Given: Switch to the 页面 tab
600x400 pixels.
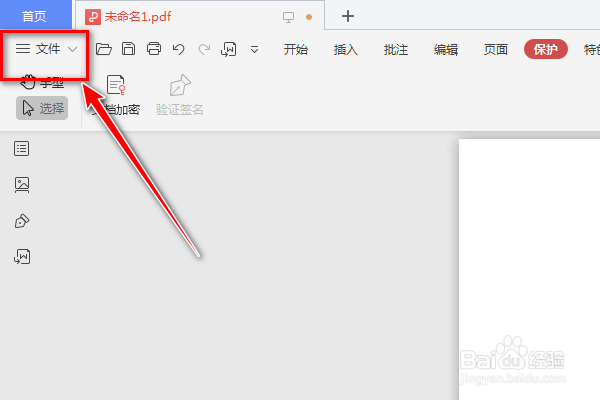Looking at the screenshot, I should point(496,49).
